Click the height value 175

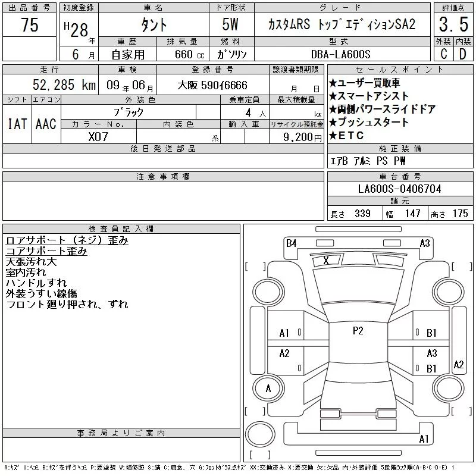click(x=460, y=214)
